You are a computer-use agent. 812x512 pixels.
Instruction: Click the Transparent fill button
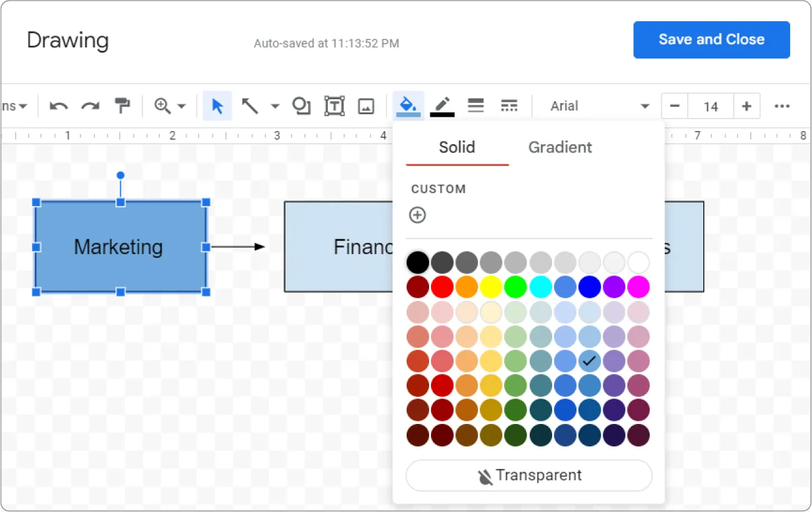[x=528, y=475]
